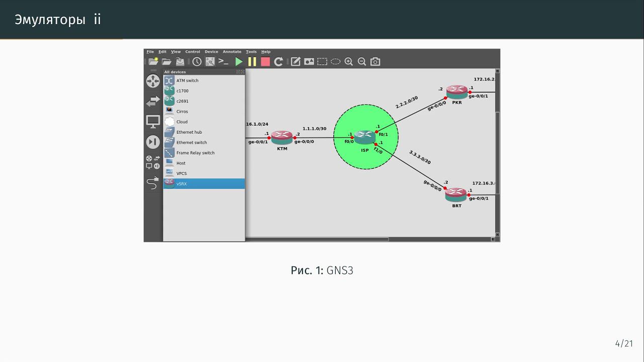Float the All devices panel
Screen dimensions: 644x362
pos(238,72)
